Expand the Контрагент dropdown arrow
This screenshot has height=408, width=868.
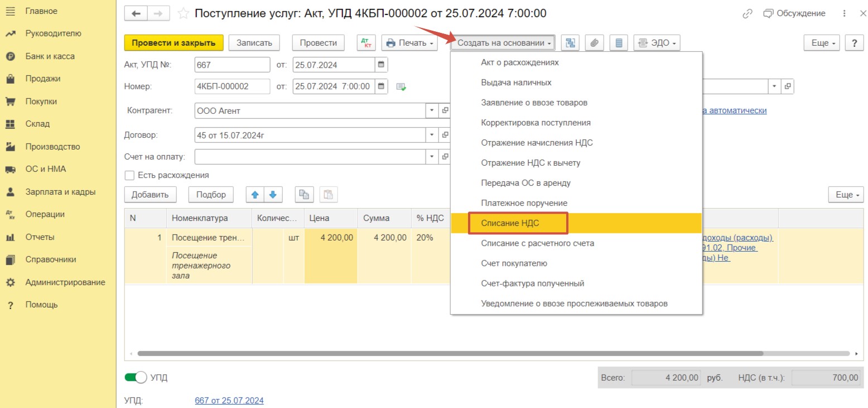pos(432,111)
